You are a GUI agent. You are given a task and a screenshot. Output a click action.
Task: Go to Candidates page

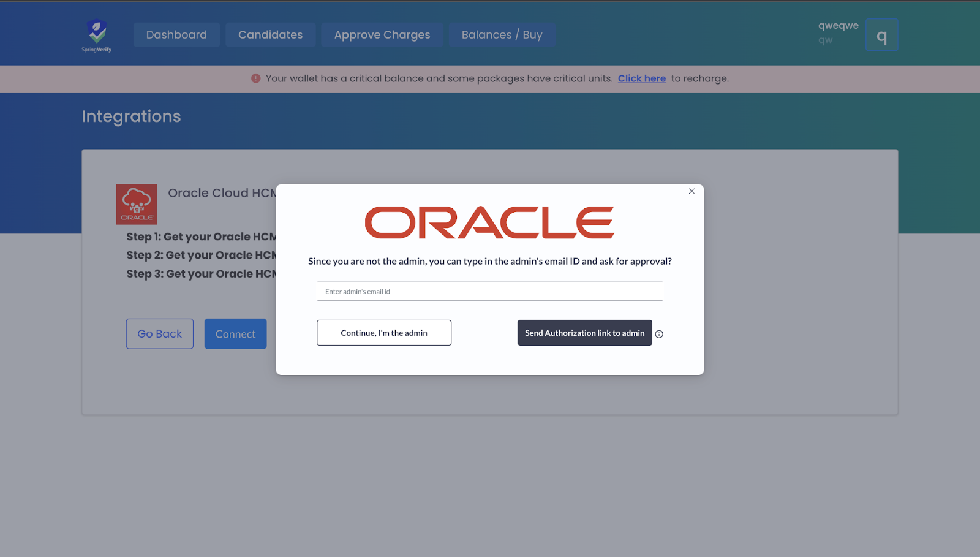click(270, 35)
